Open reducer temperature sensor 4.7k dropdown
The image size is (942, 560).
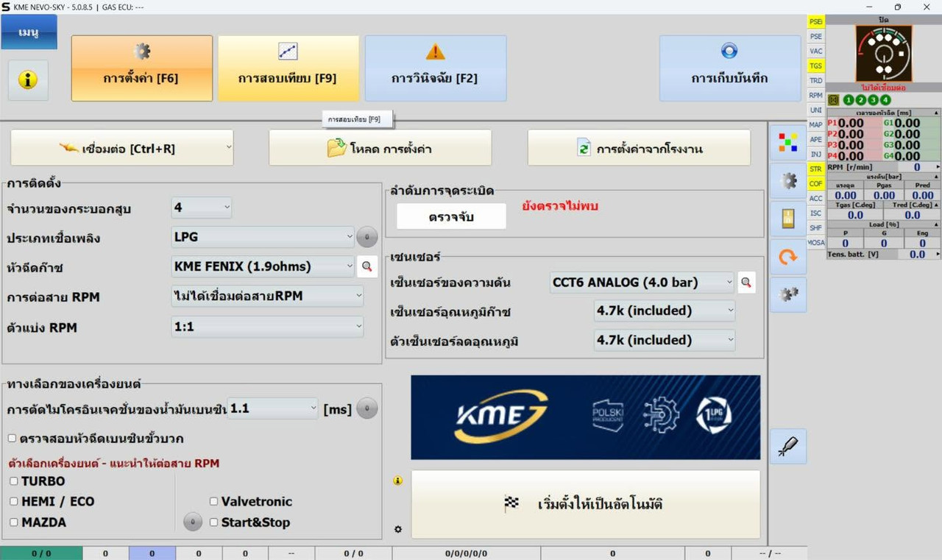pos(665,340)
